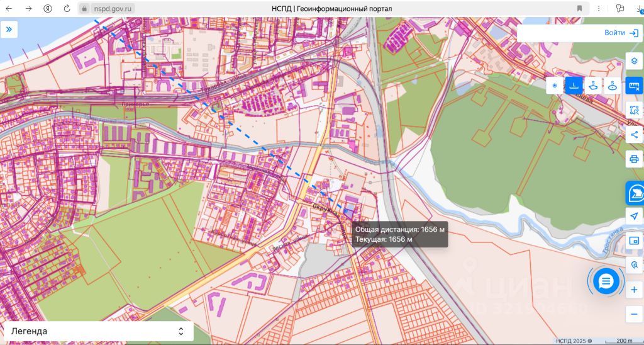Go back to the previous browser page
The height and width of the screenshot is (345, 644).
[9, 9]
